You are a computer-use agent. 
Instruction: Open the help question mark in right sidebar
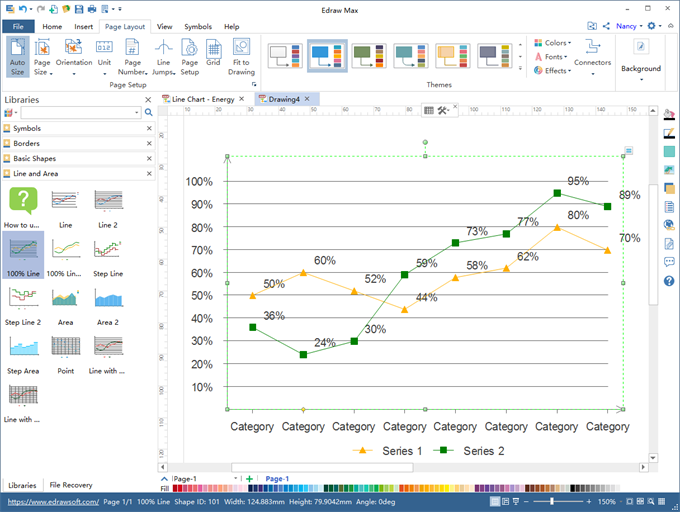click(x=669, y=281)
